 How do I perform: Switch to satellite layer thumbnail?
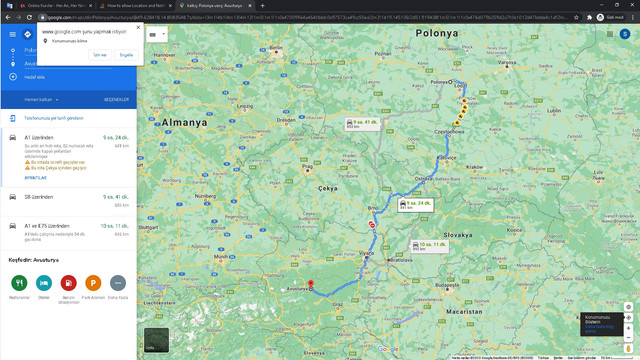[x=156, y=340]
